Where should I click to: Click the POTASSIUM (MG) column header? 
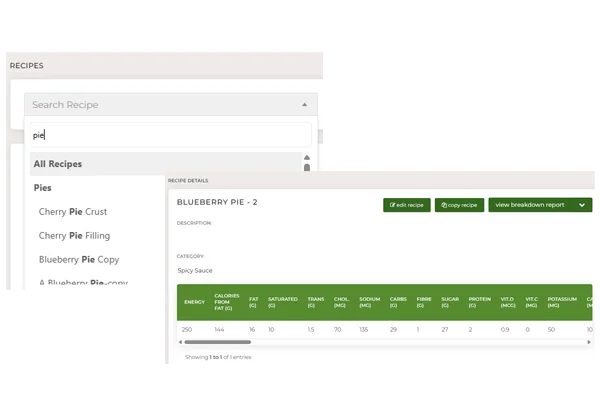pos(562,302)
